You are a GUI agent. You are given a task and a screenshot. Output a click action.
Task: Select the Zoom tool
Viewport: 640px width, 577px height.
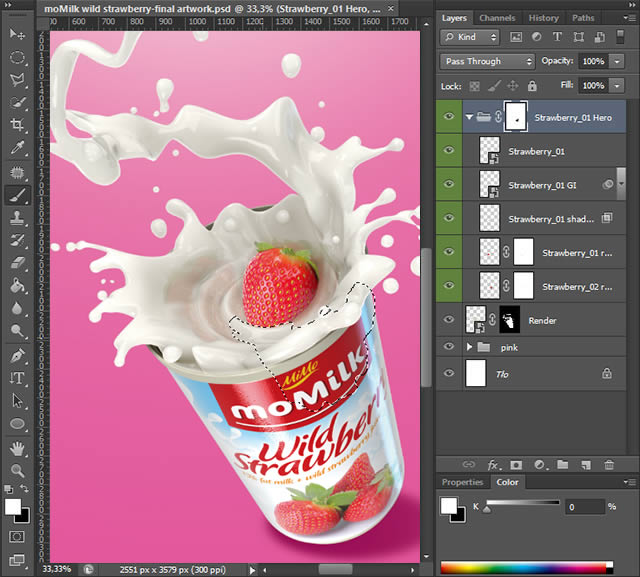(17, 471)
